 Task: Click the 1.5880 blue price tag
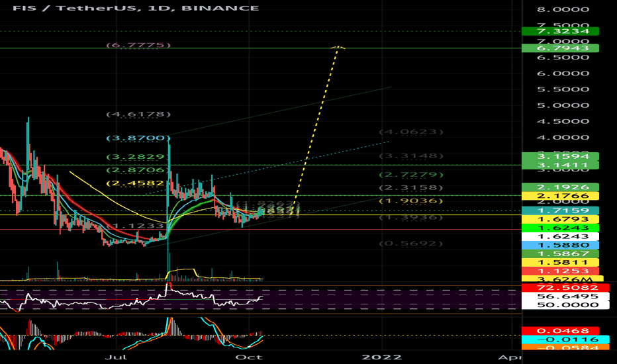560,245
